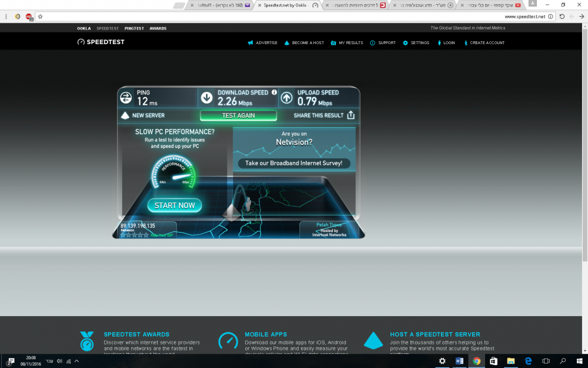The image size is (588, 368).
Task: Switch to the tofitof1 mail tab
Action: tap(220, 5)
